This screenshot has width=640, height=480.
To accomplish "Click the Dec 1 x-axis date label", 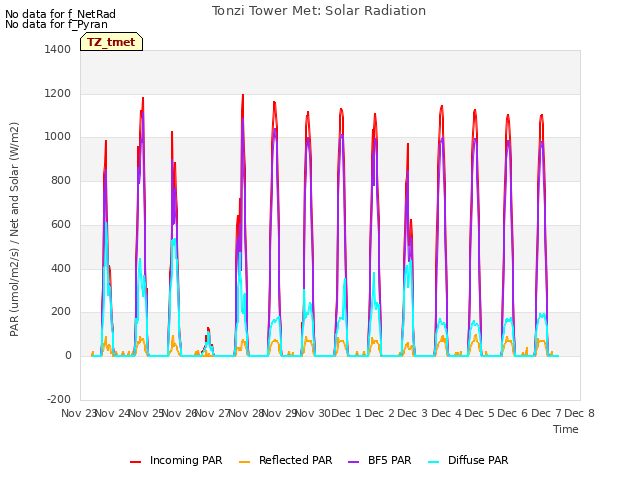I will (347, 413).
